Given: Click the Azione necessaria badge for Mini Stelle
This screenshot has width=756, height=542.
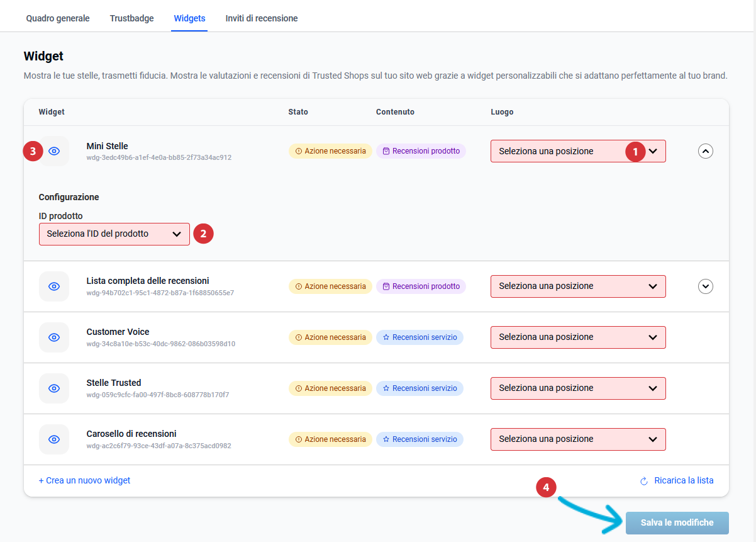Looking at the screenshot, I should [330, 151].
